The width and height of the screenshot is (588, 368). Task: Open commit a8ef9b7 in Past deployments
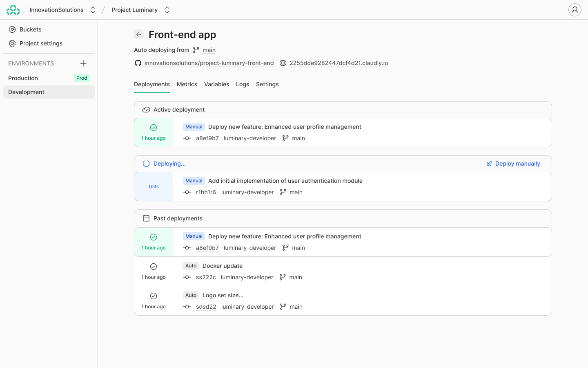[x=207, y=248]
